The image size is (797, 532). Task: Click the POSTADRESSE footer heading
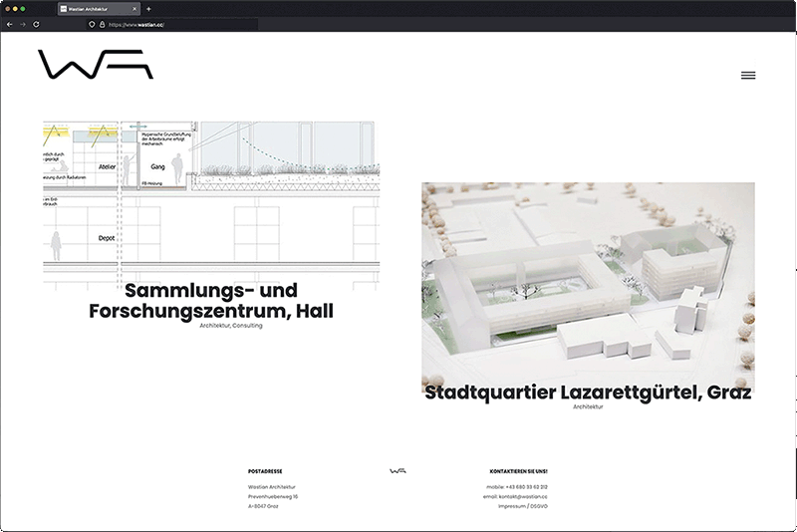tap(265, 471)
